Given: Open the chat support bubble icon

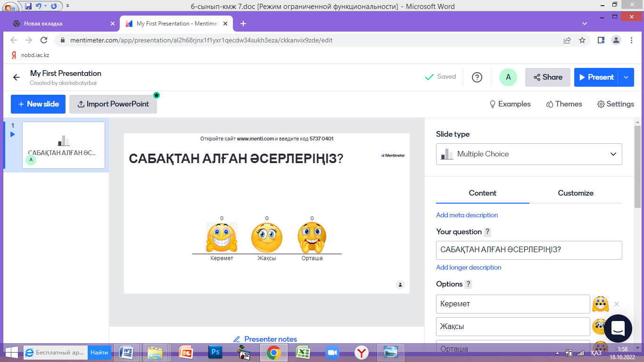Looking at the screenshot, I should 618,328.
